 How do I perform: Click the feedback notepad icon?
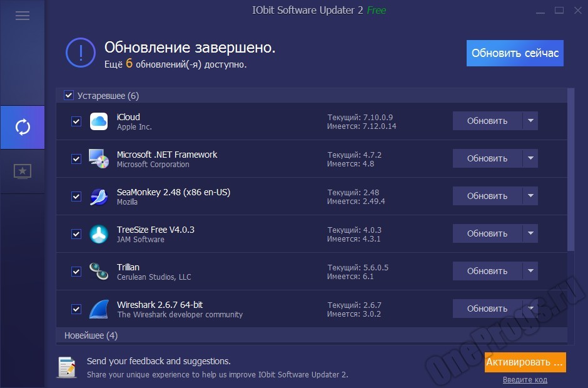click(x=67, y=367)
